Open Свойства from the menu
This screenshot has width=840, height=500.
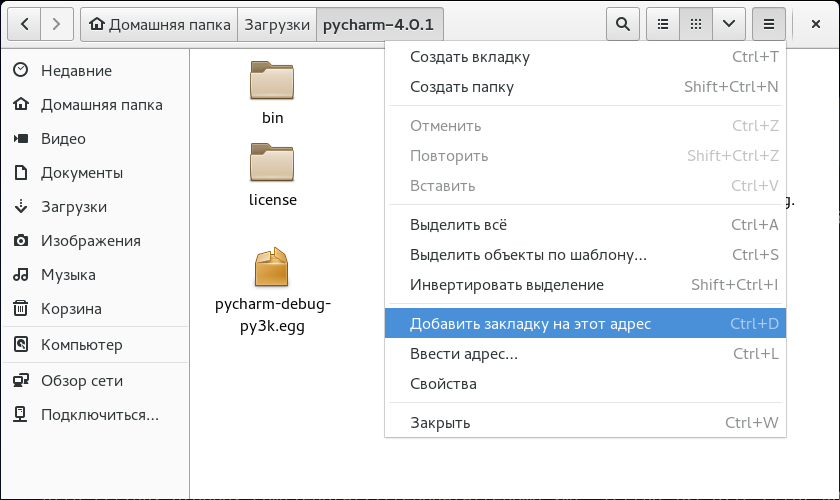[x=443, y=384]
